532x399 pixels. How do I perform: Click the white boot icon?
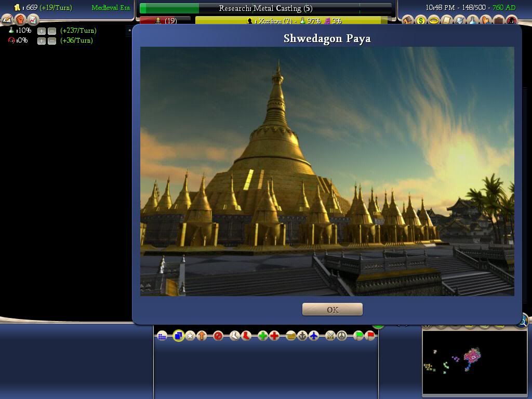[234, 336]
